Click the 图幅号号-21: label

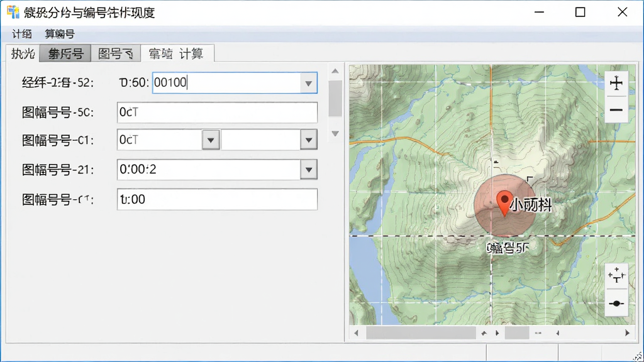point(58,170)
